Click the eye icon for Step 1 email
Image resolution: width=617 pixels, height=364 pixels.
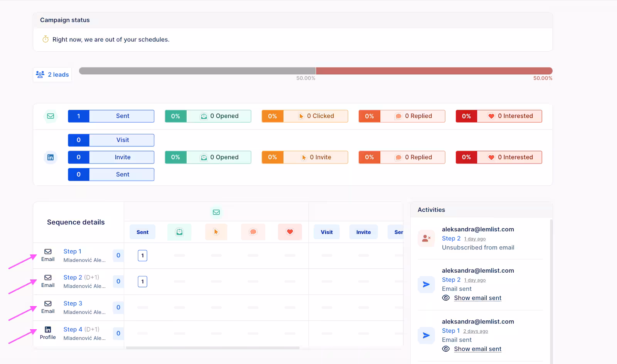pos(446,349)
